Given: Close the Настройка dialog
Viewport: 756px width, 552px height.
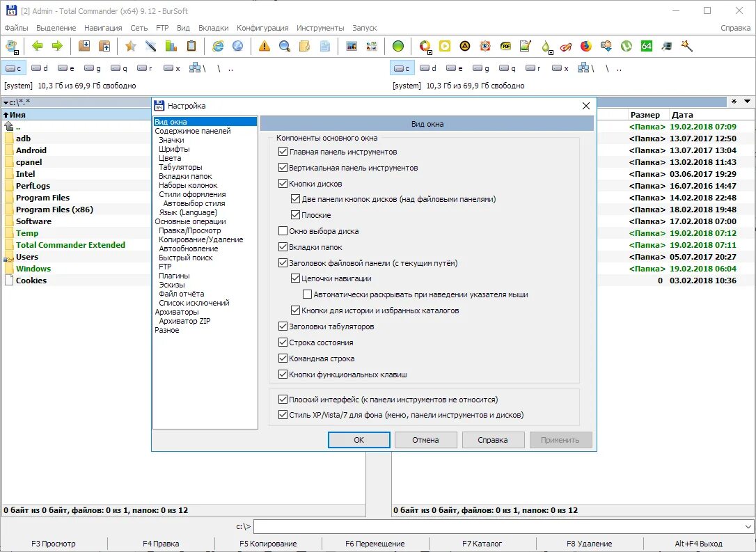Looking at the screenshot, I should [x=586, y=106].
